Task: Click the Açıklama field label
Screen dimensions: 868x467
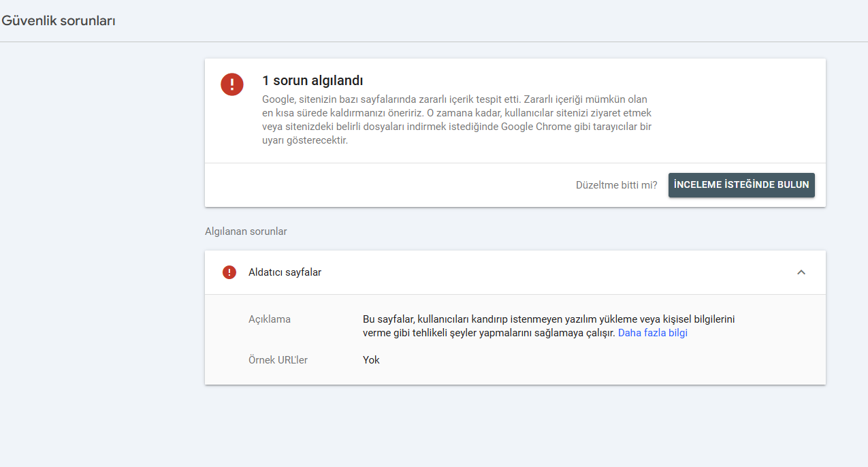Action: pyautogui.click(x=270, y=319)
